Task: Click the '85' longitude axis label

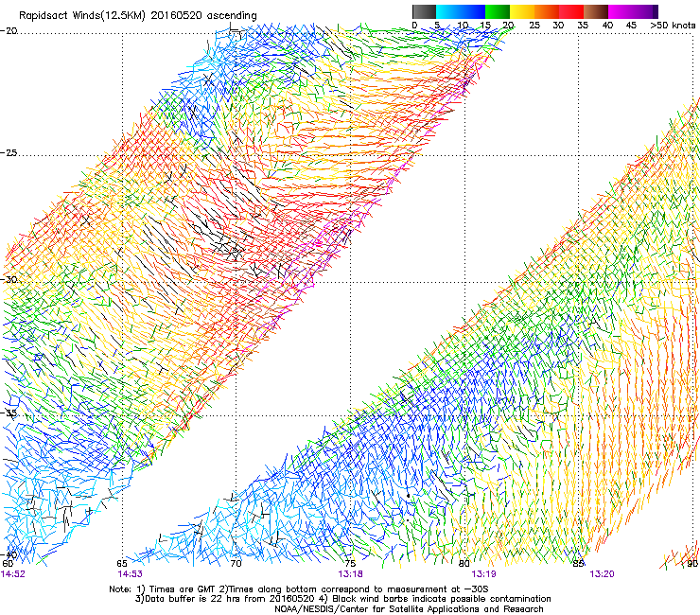Action: 578,563
